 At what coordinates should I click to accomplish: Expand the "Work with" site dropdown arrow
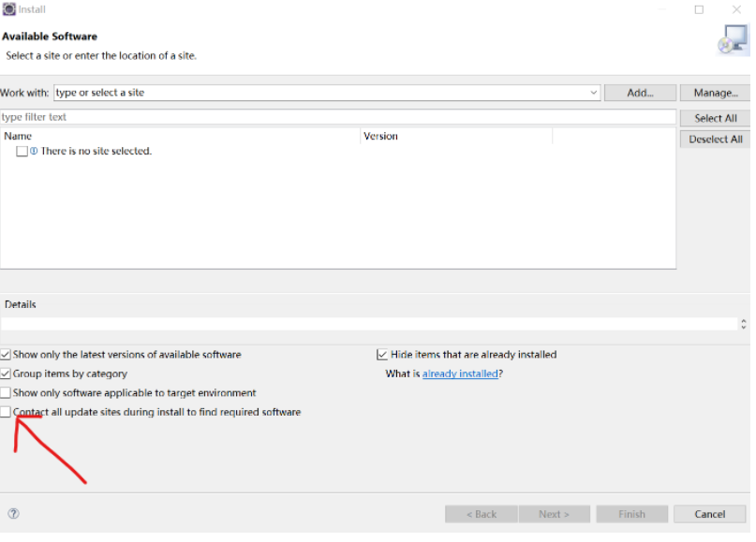[x=594, y=93]
